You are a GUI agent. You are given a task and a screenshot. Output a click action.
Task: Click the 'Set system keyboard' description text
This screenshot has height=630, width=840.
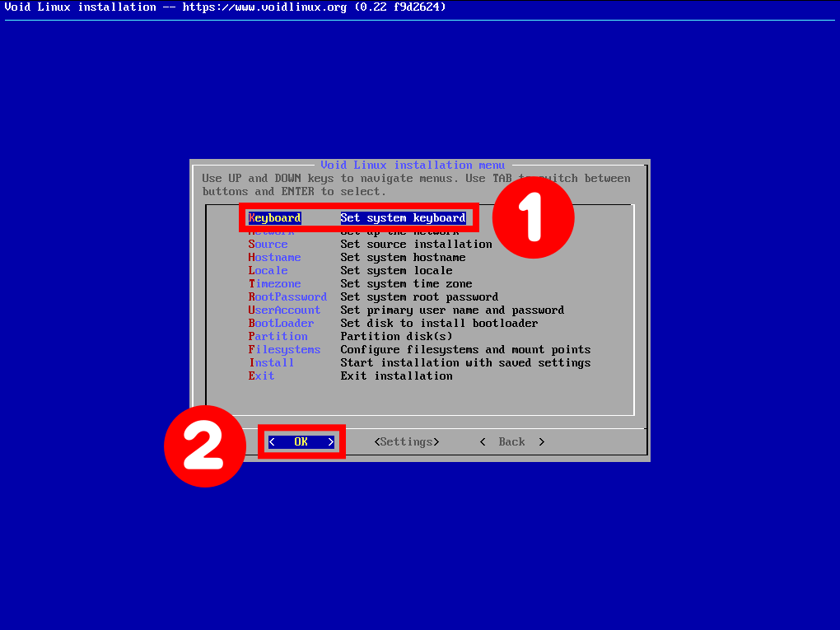403,218
